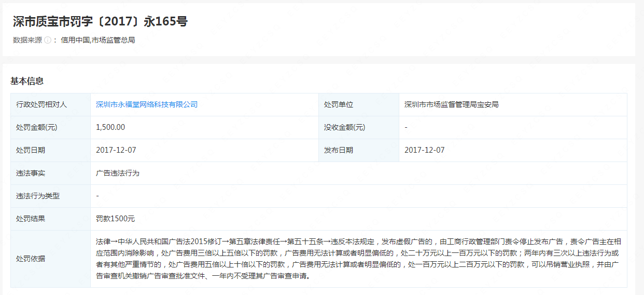The image size is (644, 295).
Task: Click the source text 信用中国,市场监管总局
Action: click(98, 40)
